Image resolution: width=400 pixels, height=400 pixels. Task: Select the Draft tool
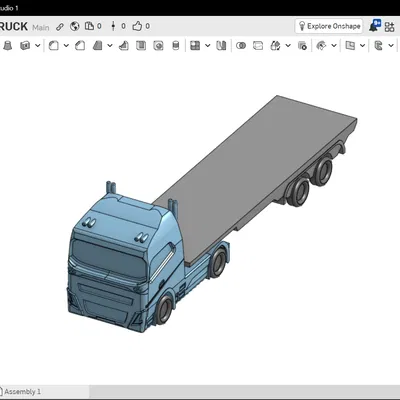(97, 45)
